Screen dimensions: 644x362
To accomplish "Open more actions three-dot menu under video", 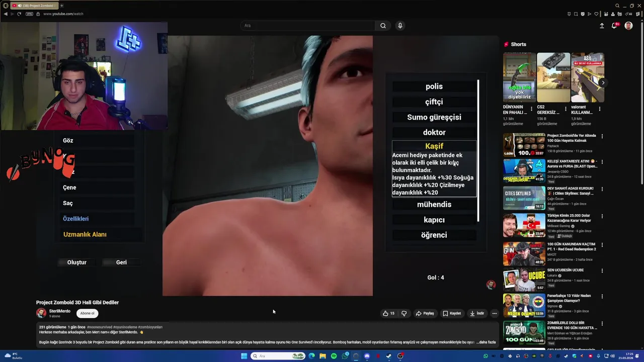I will point(495,313).
